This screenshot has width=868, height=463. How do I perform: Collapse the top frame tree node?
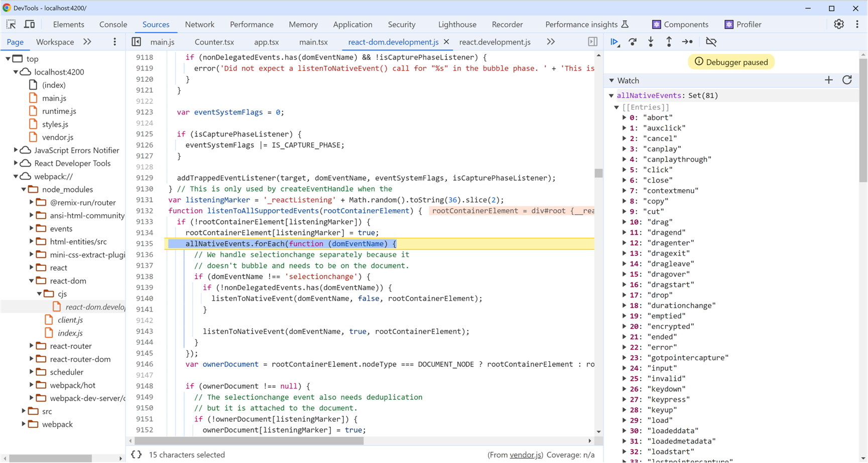[x=8, y=59]
